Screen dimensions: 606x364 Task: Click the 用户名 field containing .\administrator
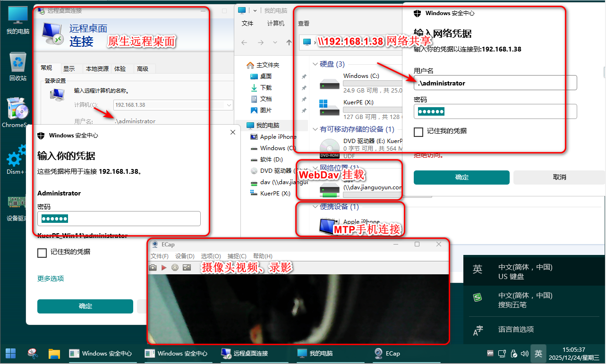click(x=495, y=83)
